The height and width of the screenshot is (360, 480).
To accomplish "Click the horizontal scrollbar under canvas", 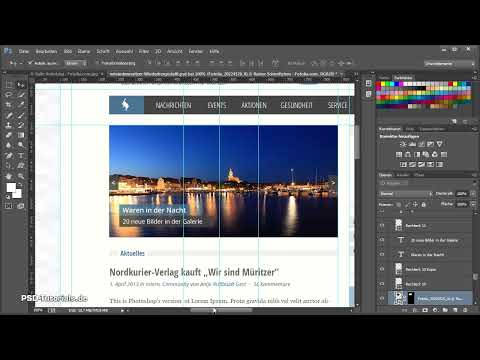I will pos(221,310).
